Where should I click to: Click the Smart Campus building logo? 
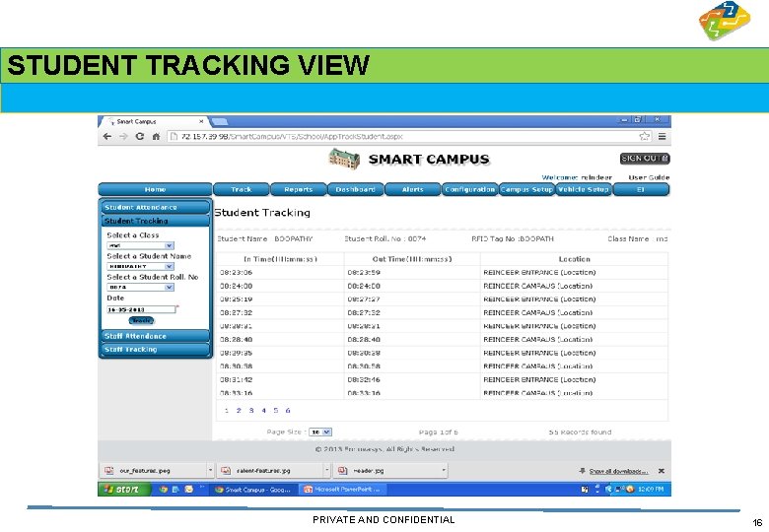tap(344, 159)
